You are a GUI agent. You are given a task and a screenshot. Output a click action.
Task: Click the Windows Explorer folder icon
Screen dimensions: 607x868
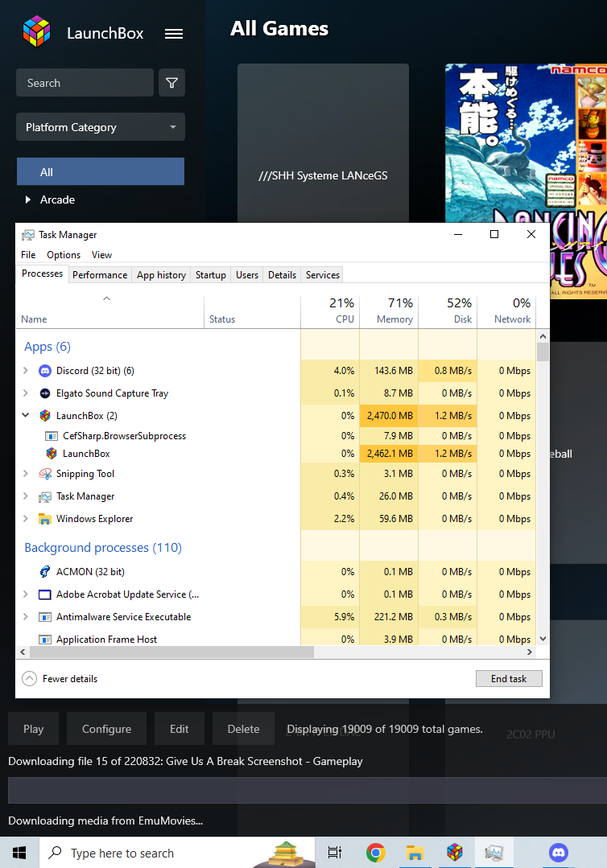click(45, 519)
